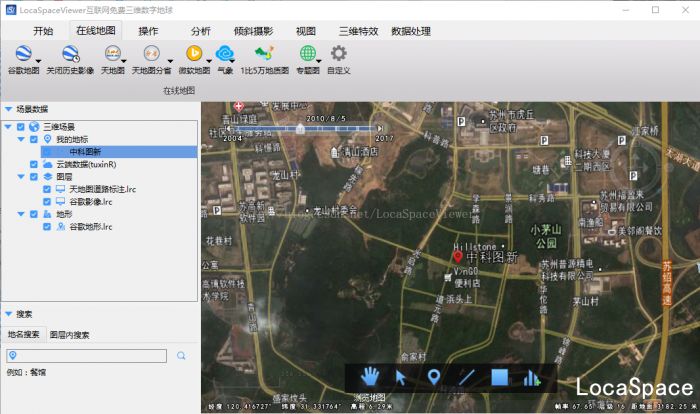700x414 pixels.
Task: Collapse the 搜索 panel
Action: (x=8, y=314)
